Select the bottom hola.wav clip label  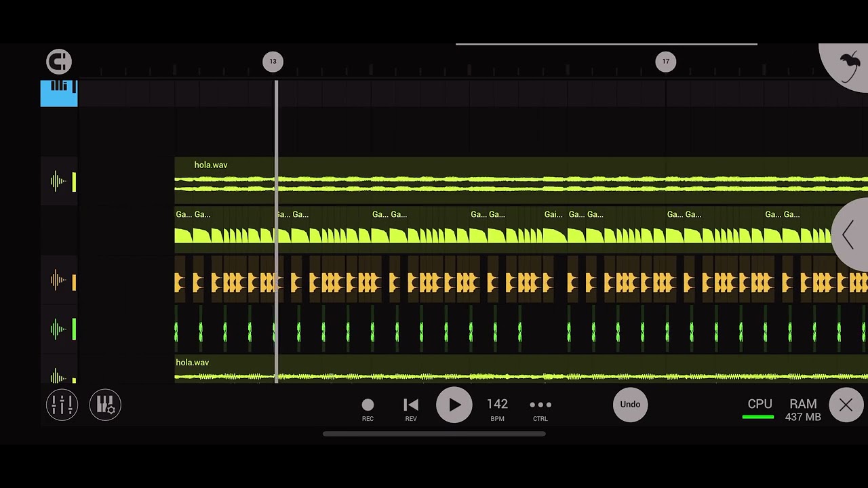click(x=193, y=362)
